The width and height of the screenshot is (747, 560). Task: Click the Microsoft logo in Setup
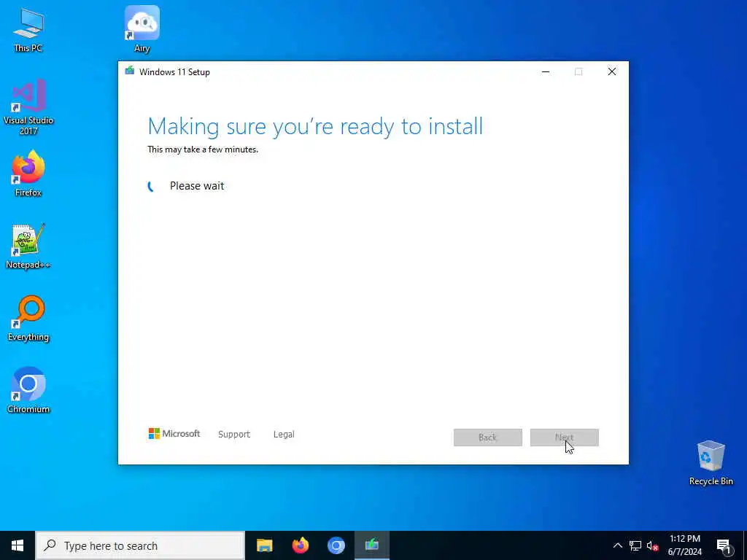[174, 433]
